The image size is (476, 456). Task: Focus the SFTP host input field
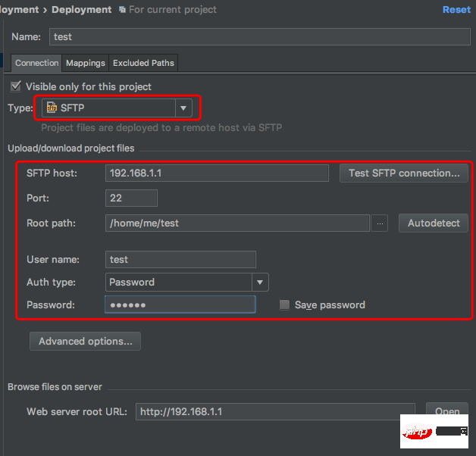tap(217, 173)
